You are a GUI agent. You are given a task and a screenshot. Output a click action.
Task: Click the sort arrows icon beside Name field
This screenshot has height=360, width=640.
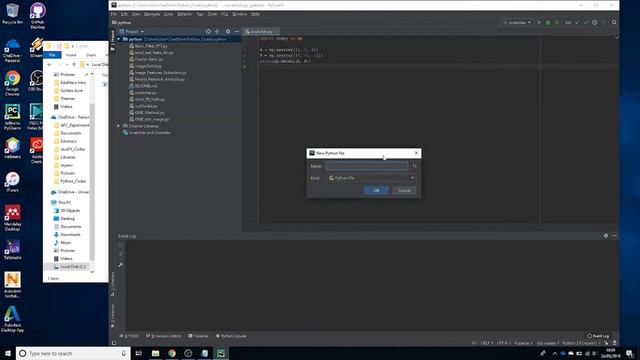pos(414,166)
